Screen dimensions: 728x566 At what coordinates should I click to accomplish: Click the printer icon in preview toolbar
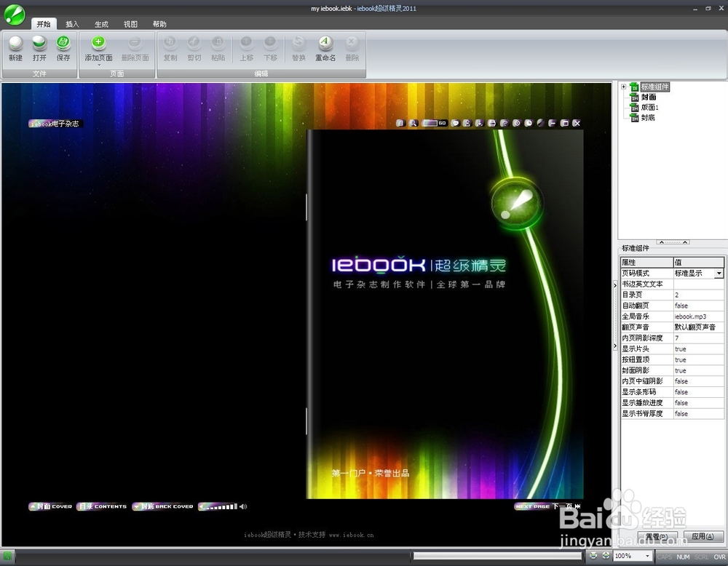point(491,123)
